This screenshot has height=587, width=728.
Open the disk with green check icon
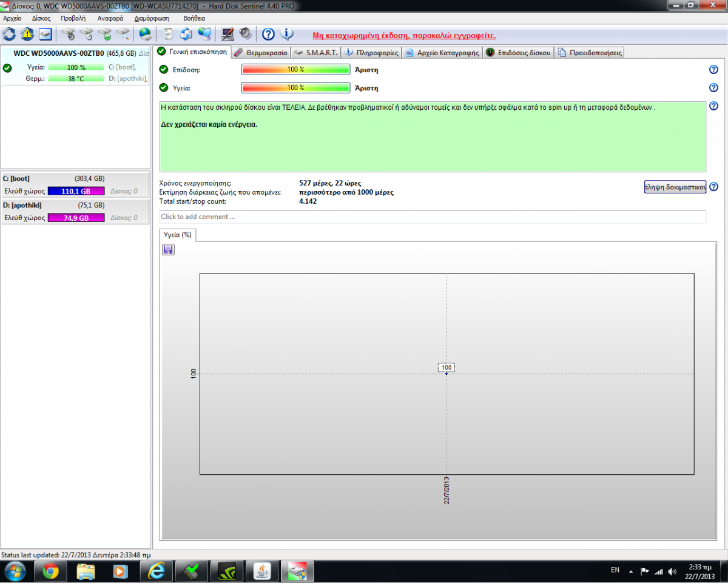(105, 34)
